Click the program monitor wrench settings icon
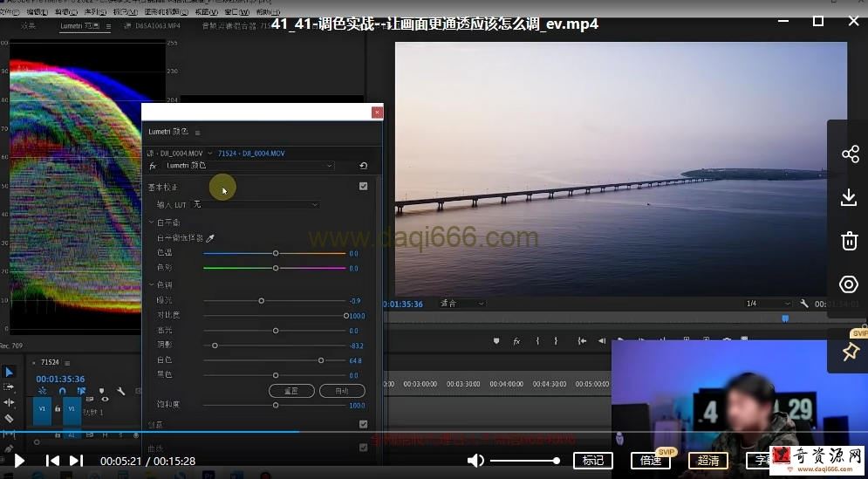 (804, 304)
